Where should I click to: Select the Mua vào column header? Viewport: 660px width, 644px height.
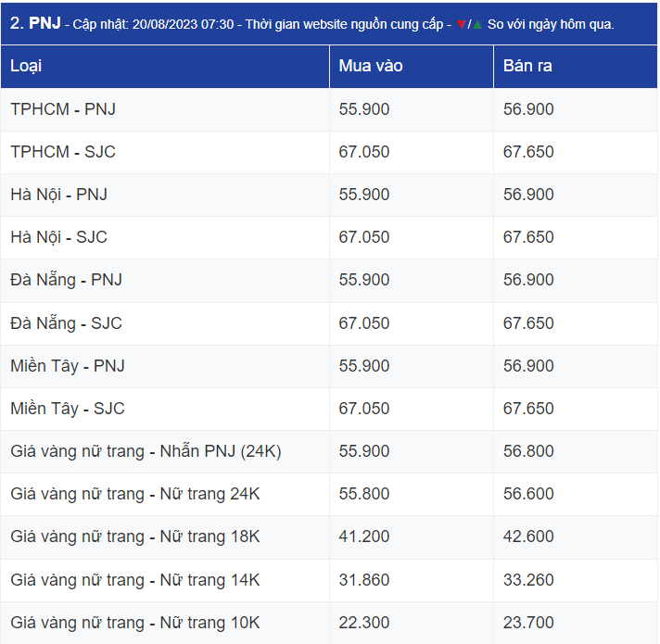pyautogui.click(x=371, y=66)
